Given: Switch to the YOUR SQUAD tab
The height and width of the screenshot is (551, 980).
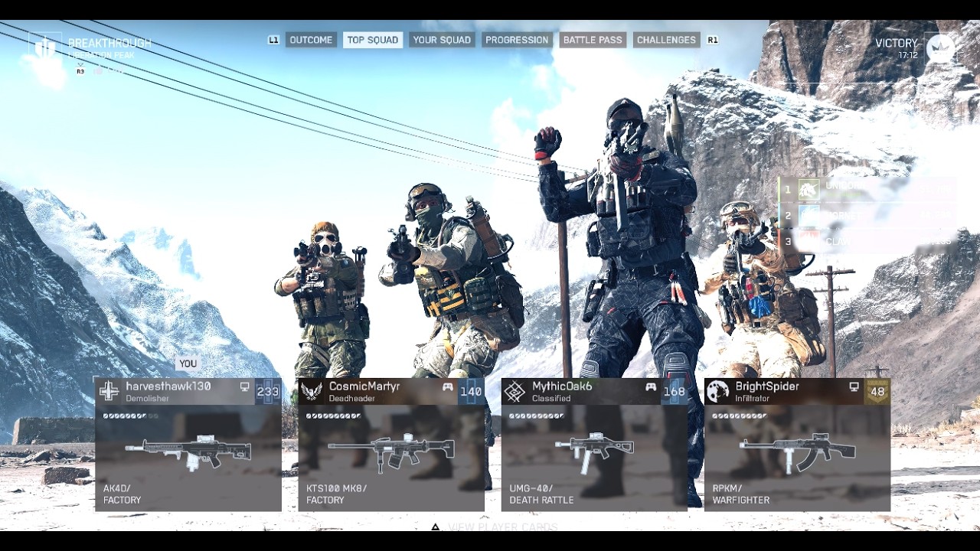Looking at the screenshot, I should tap(442, 40).
